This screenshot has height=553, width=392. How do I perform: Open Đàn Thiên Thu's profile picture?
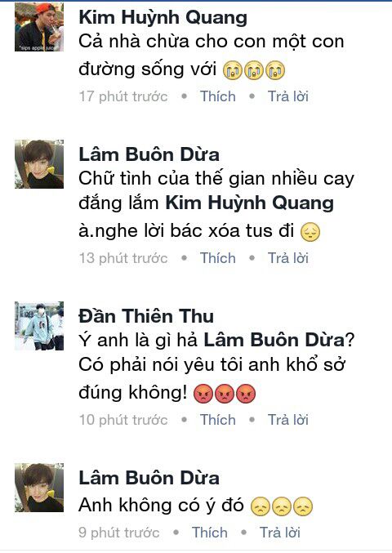(x=39, y=326)
